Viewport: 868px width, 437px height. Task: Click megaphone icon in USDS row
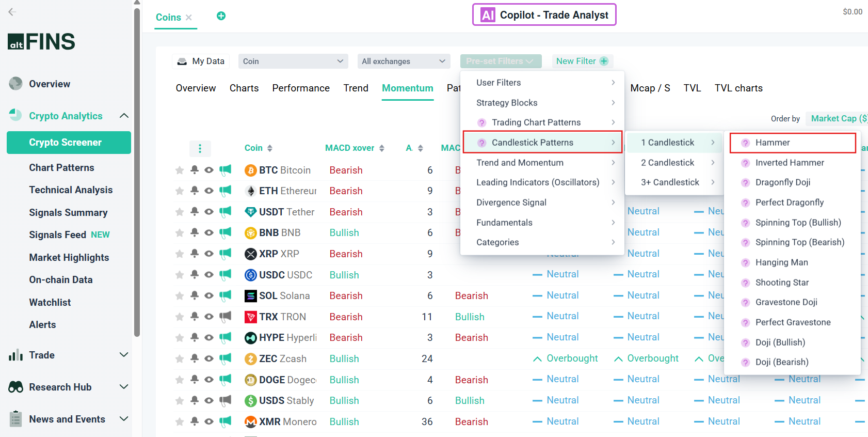(x=225, y=400)
